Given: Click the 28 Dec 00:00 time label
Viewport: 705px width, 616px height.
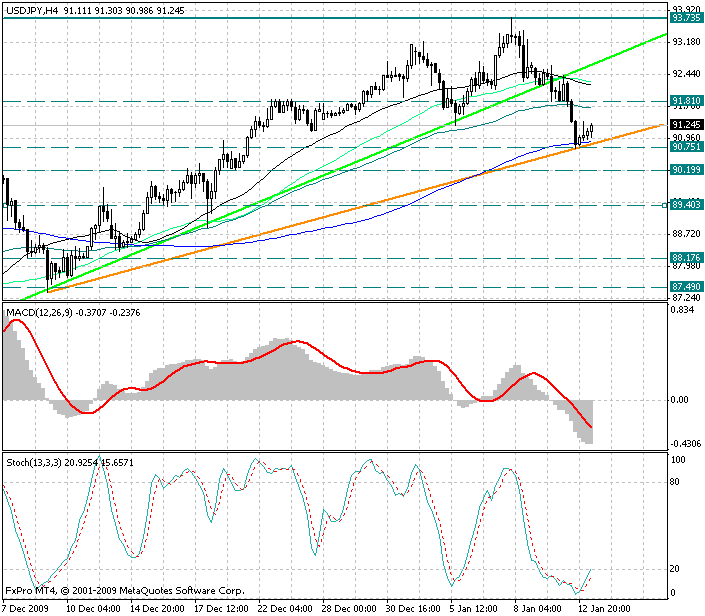Looking at the screenshot, I should click(x=350, y=609).
